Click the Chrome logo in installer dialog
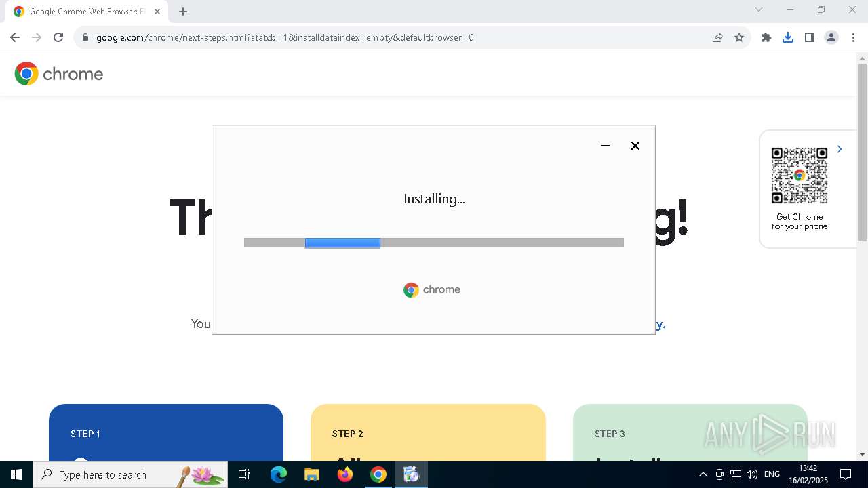Image resolution: width=868 pixels, height=488 pixels. (x=432, y=290)
